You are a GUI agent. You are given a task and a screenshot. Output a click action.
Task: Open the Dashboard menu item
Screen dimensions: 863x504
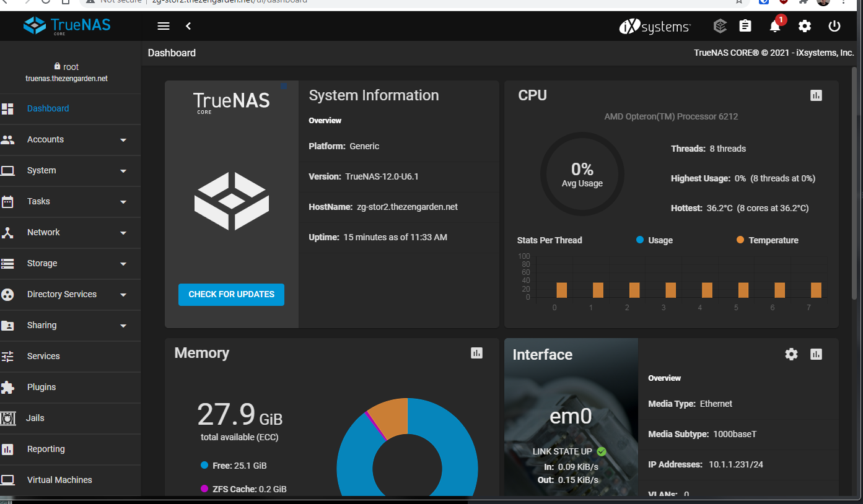(x=70, y=108)
